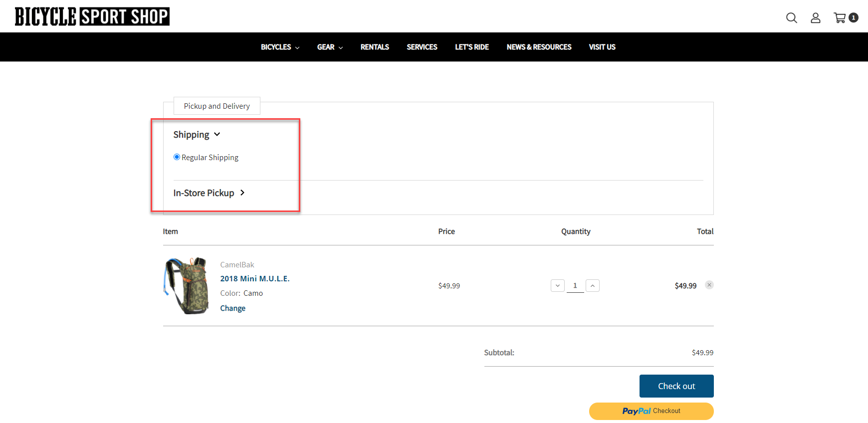Increase quantity of Mini M.U.L.E.
Viewport: 868px width, 423px height.
point(593,286)
